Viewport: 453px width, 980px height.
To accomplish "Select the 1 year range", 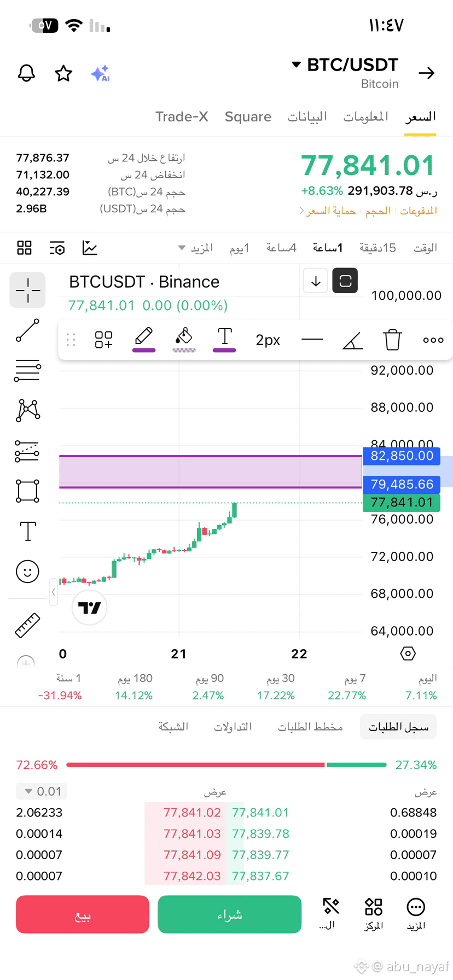I will [60, 687].
